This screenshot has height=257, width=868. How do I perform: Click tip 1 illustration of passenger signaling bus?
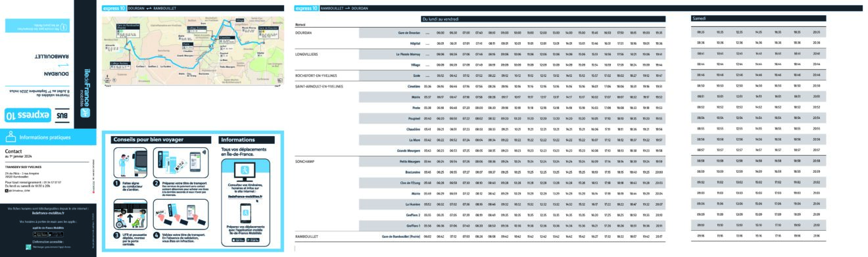[x=130, y=162]
